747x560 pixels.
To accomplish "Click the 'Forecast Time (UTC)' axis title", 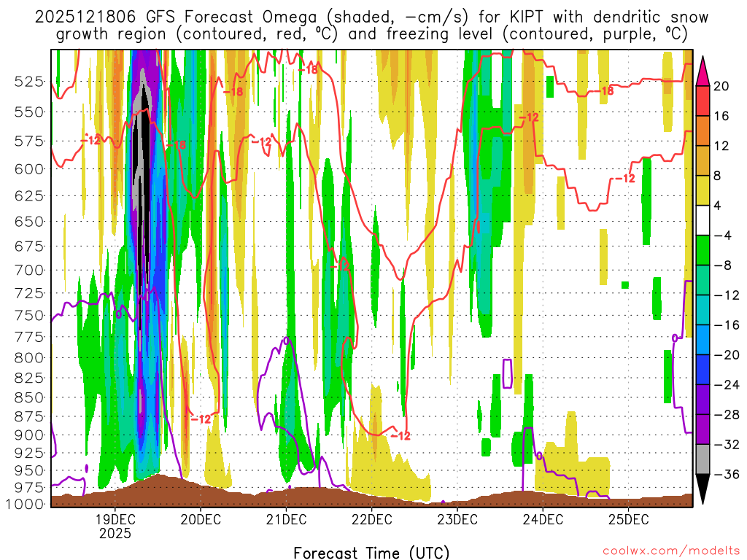I will click(371, 553).
